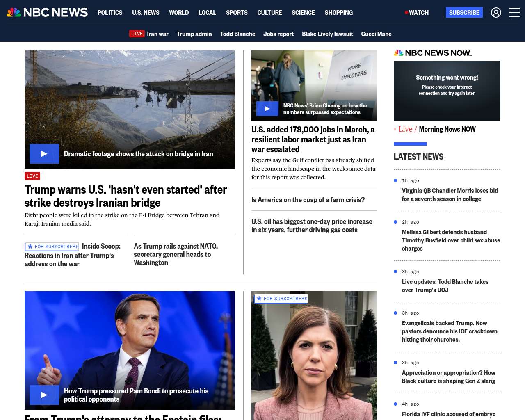Open the hamburger menu icon
The width and height of the screenshot is (525, 420).
point(514,13)
